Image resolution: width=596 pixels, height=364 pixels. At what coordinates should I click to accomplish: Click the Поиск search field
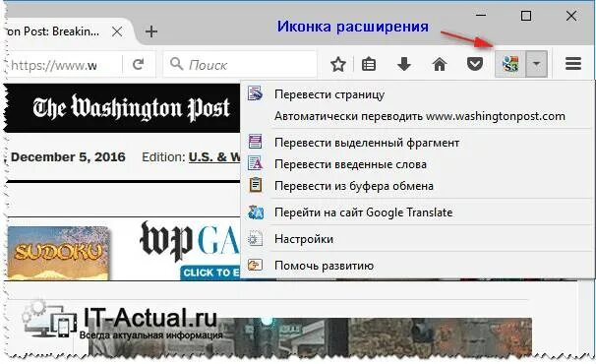(240, 65)
